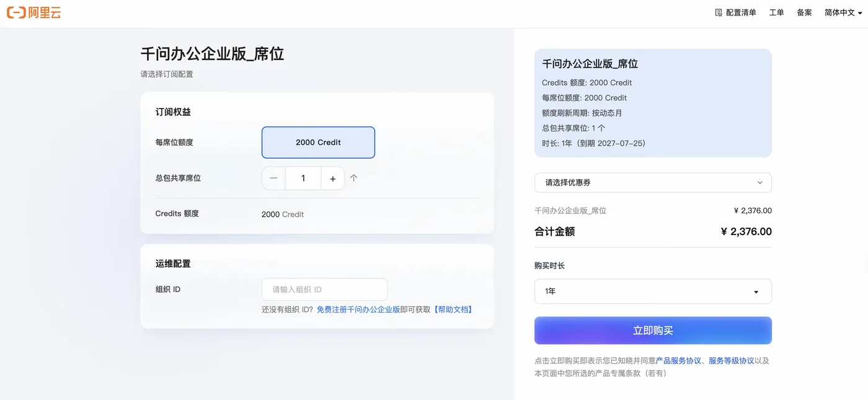The image size is (868, 400).
Task: Click the 订阅权益 section title
Action: tap(173, 112)
